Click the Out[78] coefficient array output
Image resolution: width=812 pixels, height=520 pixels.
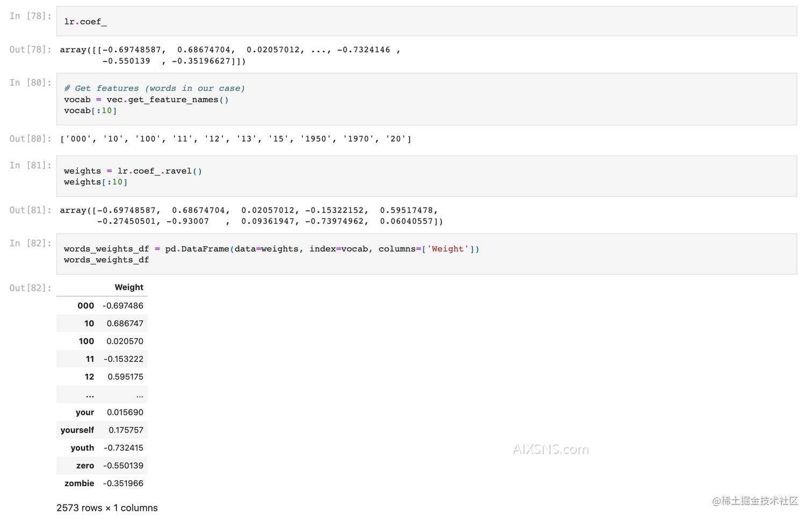[x=230, y=55]
